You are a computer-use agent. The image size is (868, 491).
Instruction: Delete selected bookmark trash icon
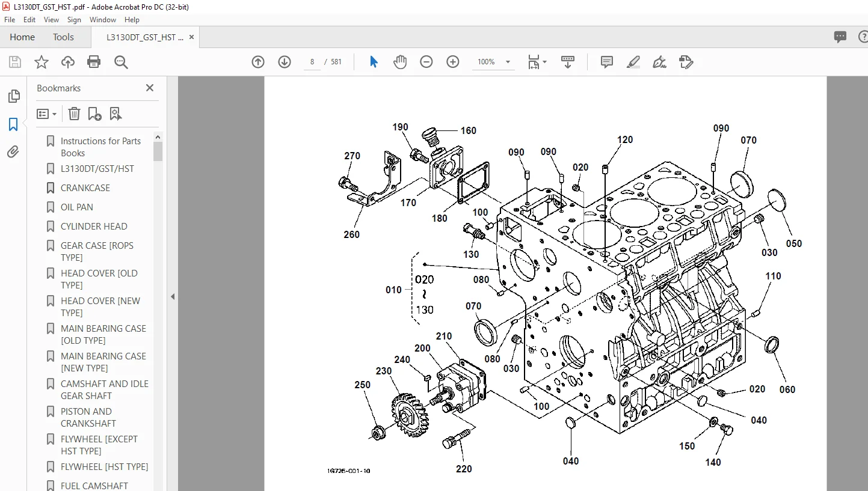click(74, 114)
